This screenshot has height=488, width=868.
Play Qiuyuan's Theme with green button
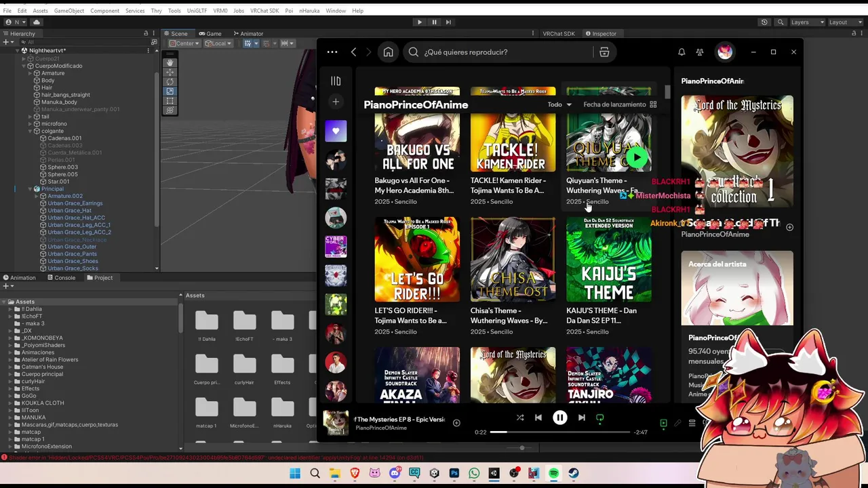coord(636,157)
